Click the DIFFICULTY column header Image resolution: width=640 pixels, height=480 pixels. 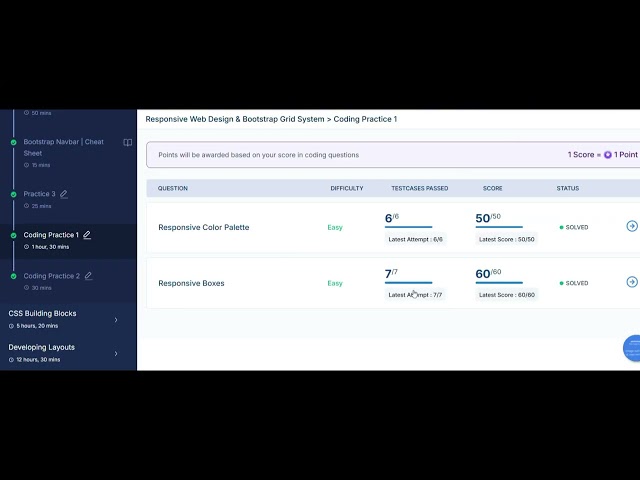(347, 188)
